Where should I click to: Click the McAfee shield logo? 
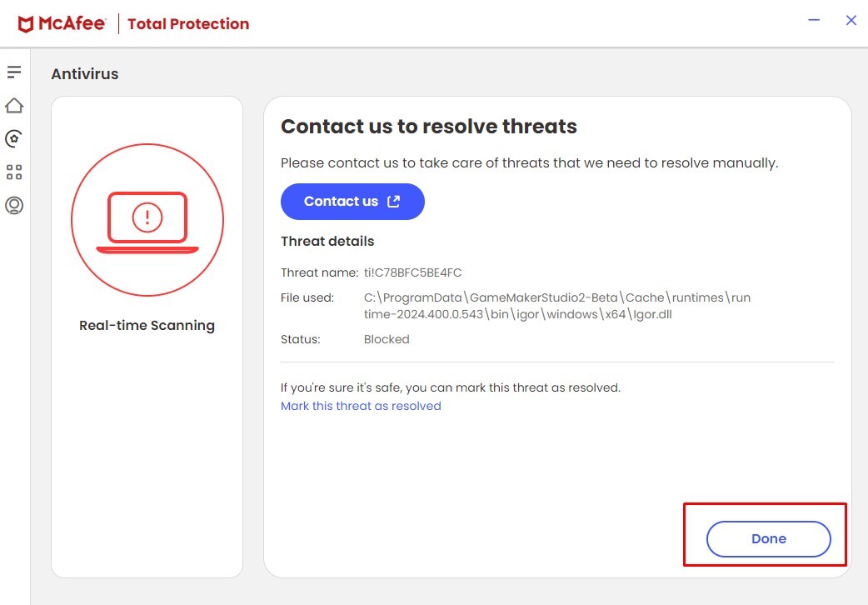click(x=27, y=23)
